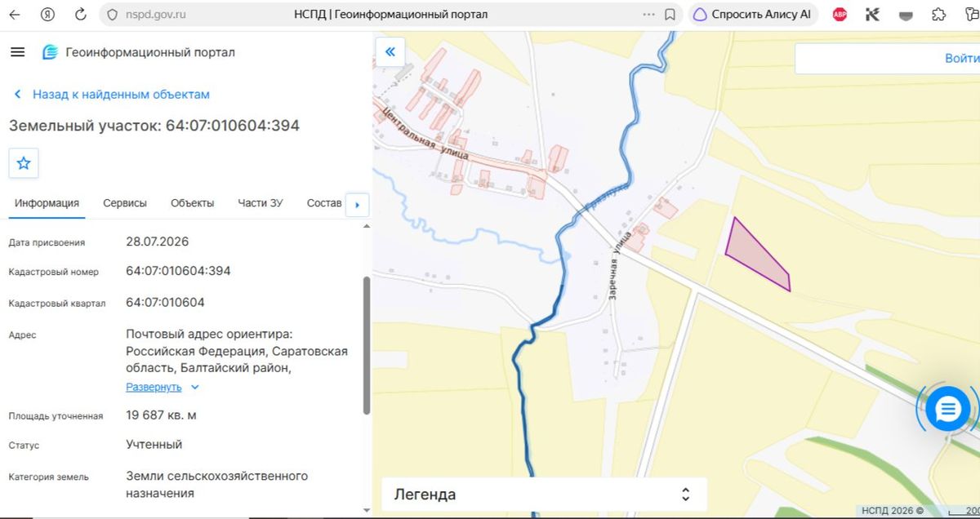Click the Площадь уточненная label
This screenshot has height=519, width=980.
[56, 416]
